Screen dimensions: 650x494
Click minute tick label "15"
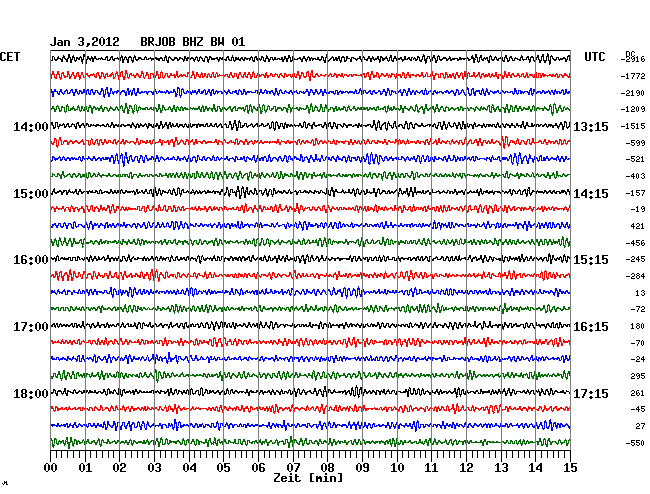point(570,467)
